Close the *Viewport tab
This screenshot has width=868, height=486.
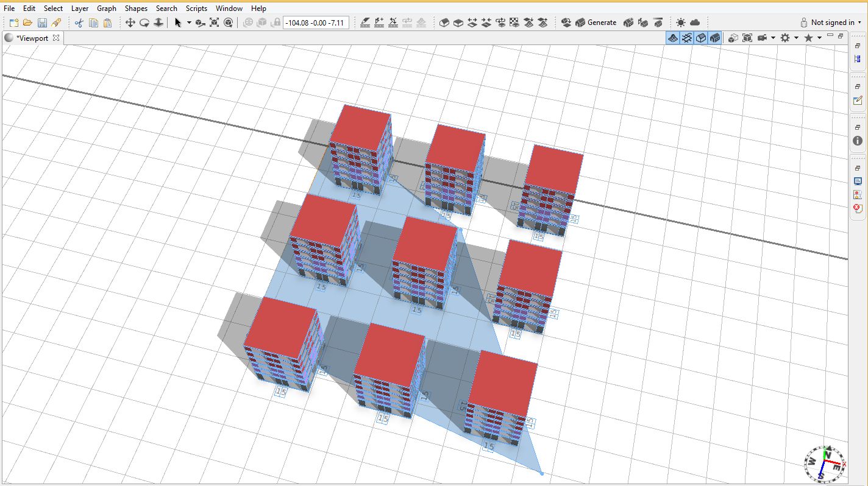coord(56,38)
